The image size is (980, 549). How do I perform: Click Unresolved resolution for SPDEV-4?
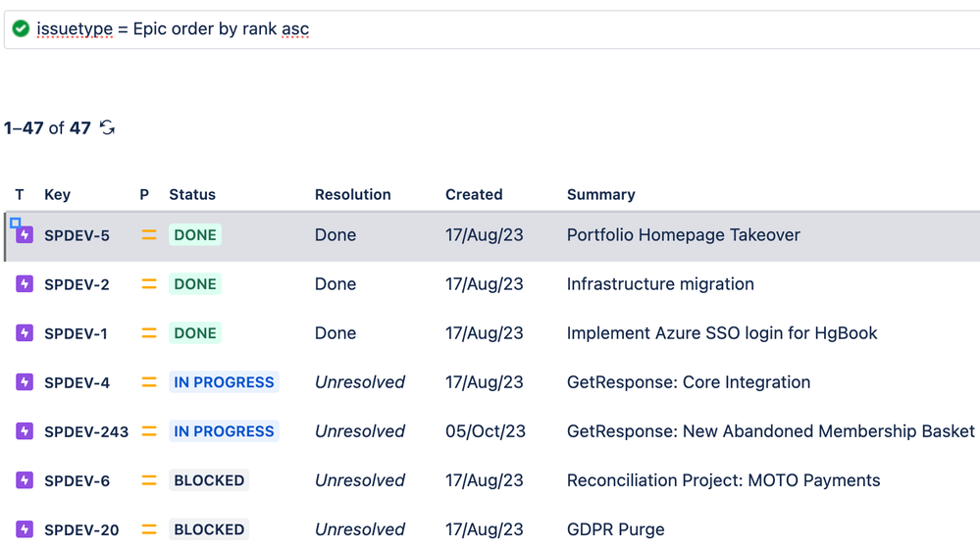pos(359,382)
